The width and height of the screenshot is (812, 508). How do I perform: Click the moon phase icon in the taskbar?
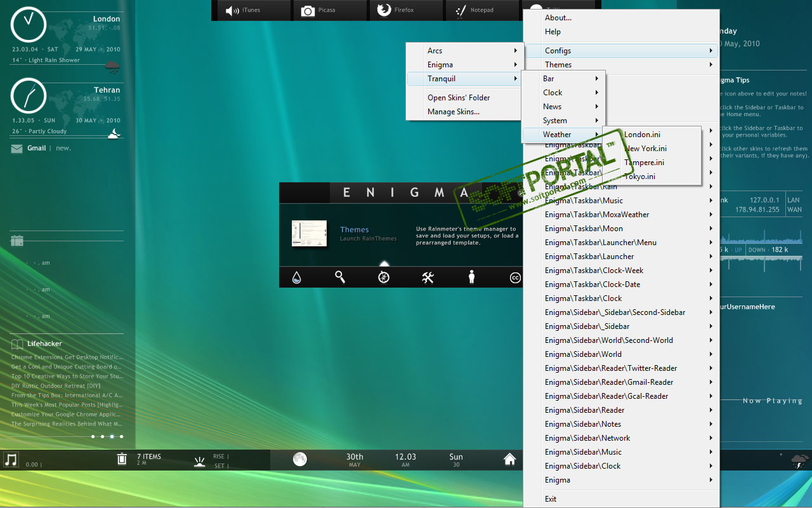pos(300,459)
